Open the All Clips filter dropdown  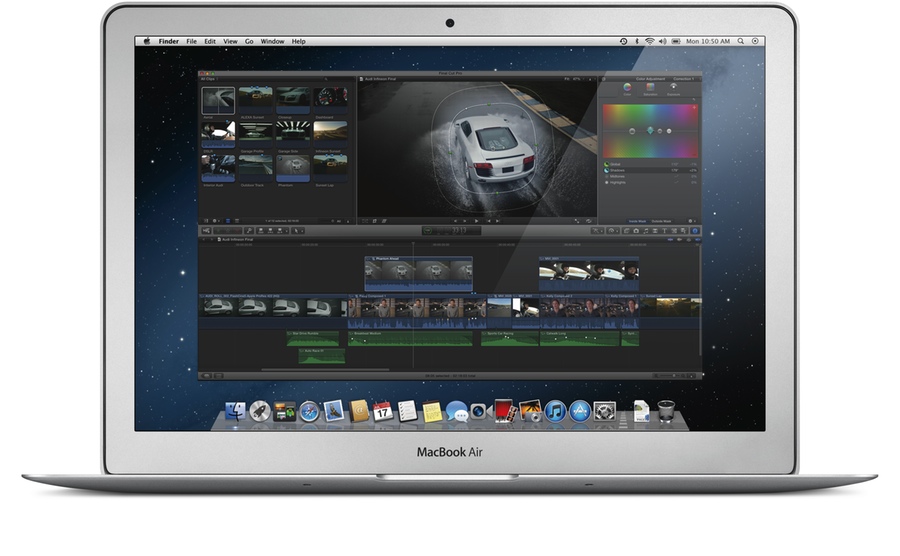point(209,78)
